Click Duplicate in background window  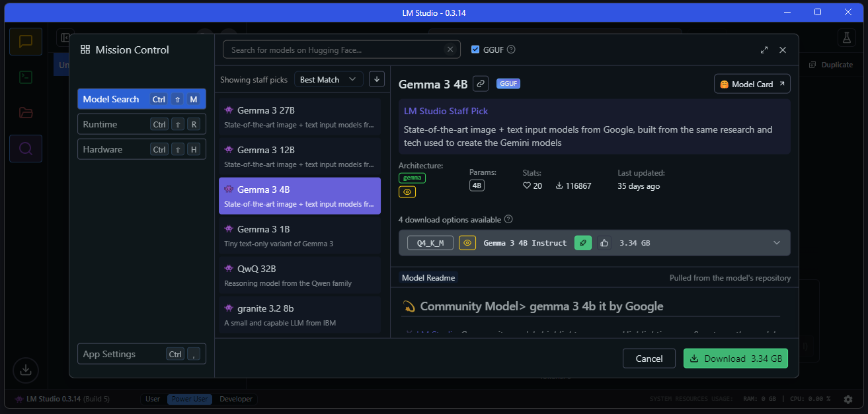pyautogui.click(x=831, y=65)
